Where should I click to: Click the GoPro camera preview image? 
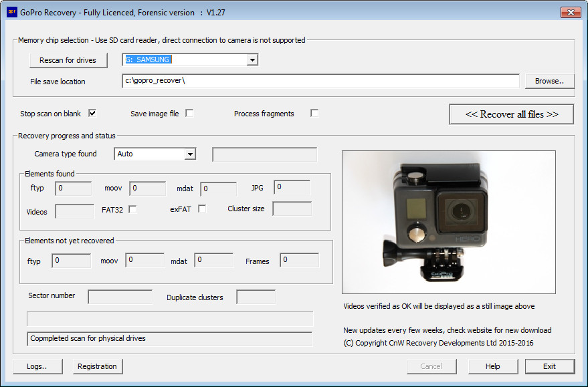tap(448, 222)
